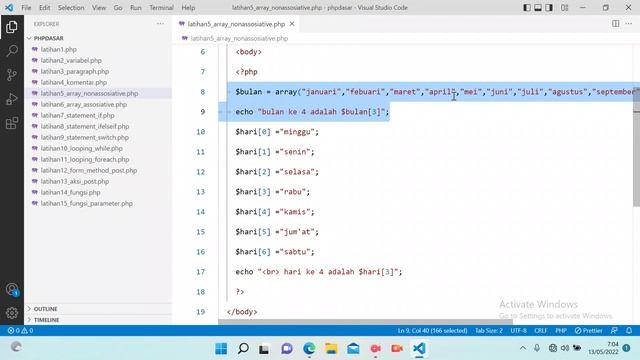This screenshot has width=640, height=360.
Task: Toggle the secondary side bar layout icon
Action: click(549, 7)
